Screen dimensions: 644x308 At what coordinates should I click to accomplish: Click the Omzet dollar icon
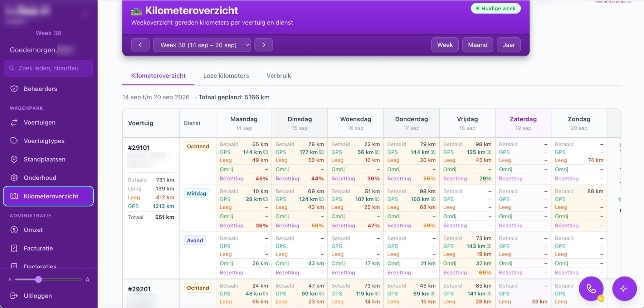(14, 230)
